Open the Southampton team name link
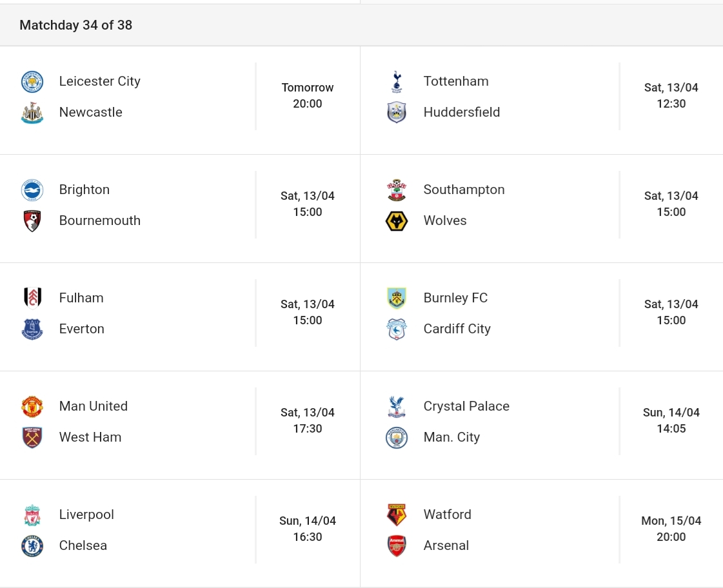 coord(464,190)
